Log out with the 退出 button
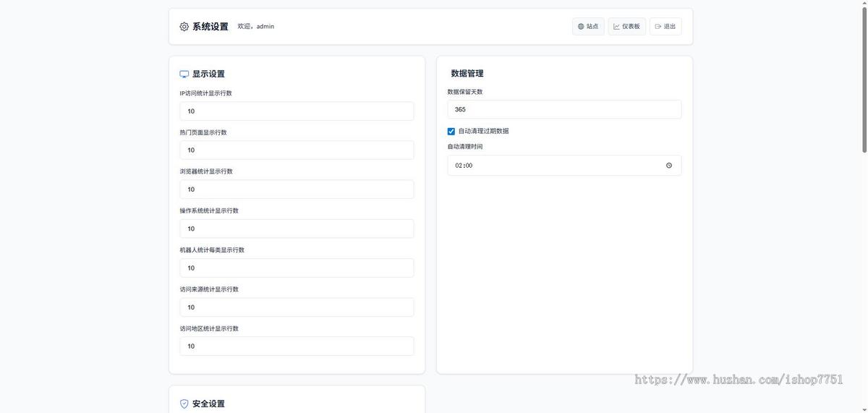The width and height of the screenshot is (868, 413). click(665, 27)
